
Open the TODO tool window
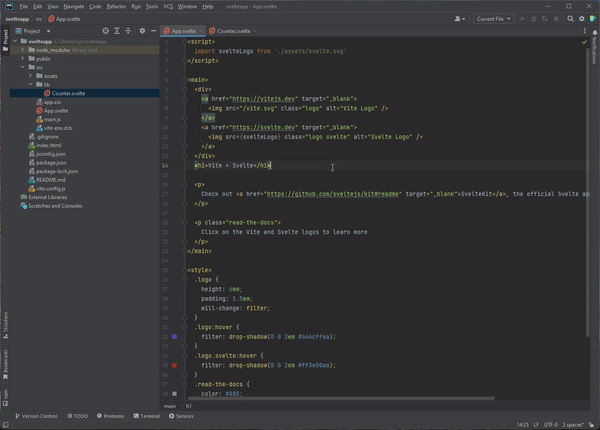click(77, 416)
